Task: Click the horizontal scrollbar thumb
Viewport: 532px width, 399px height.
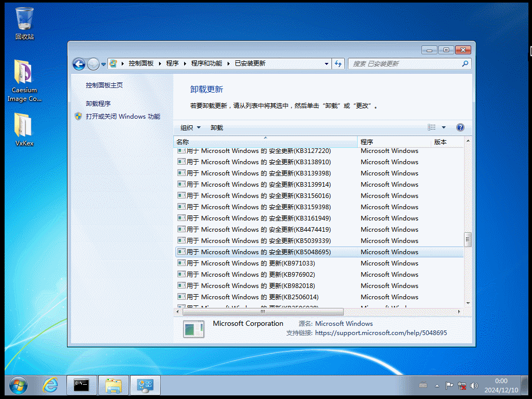Action: tap(263, 312)
